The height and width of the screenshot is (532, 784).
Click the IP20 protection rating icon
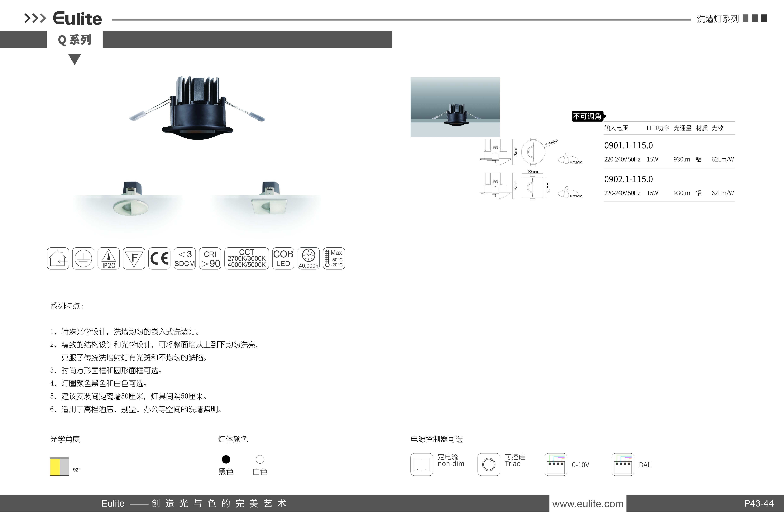[109, 258]
